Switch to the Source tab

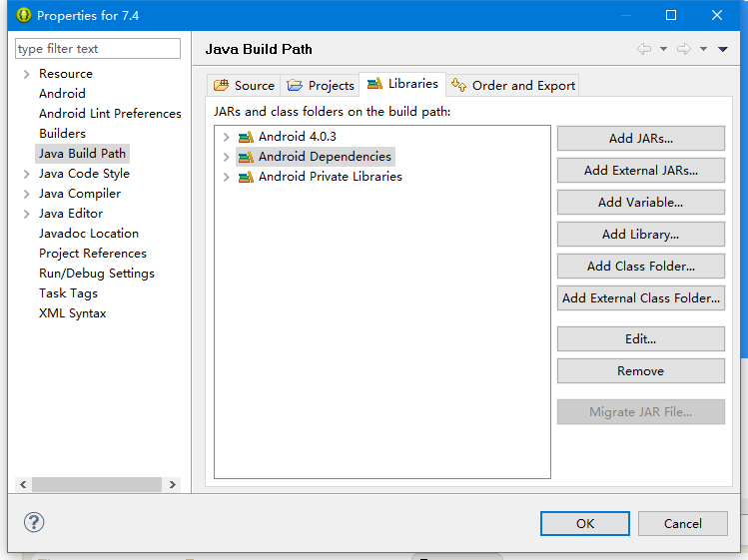pos(244,86)
